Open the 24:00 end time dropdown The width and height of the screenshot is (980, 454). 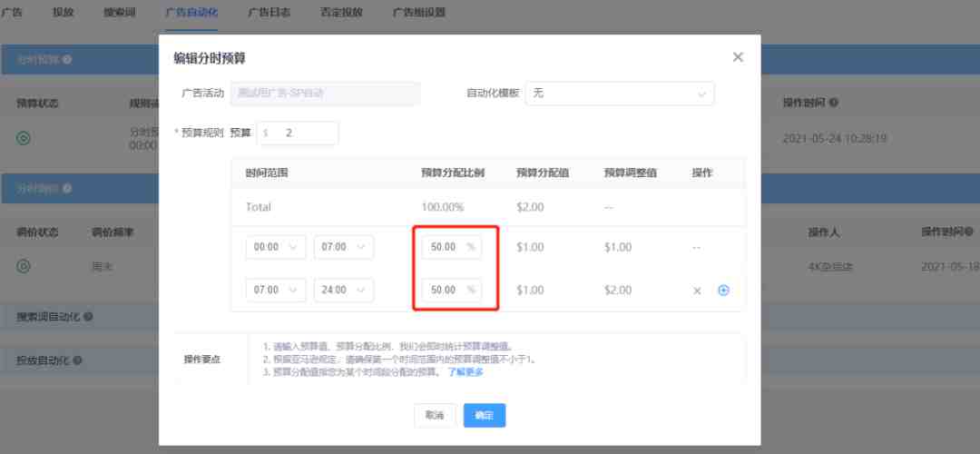pos(344,291)
